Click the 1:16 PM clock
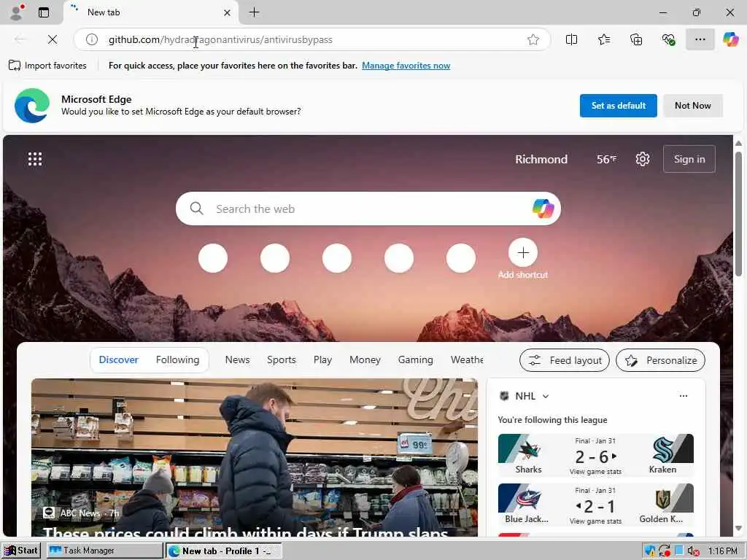This screenshot has width=747, height=560. [723, 551]
